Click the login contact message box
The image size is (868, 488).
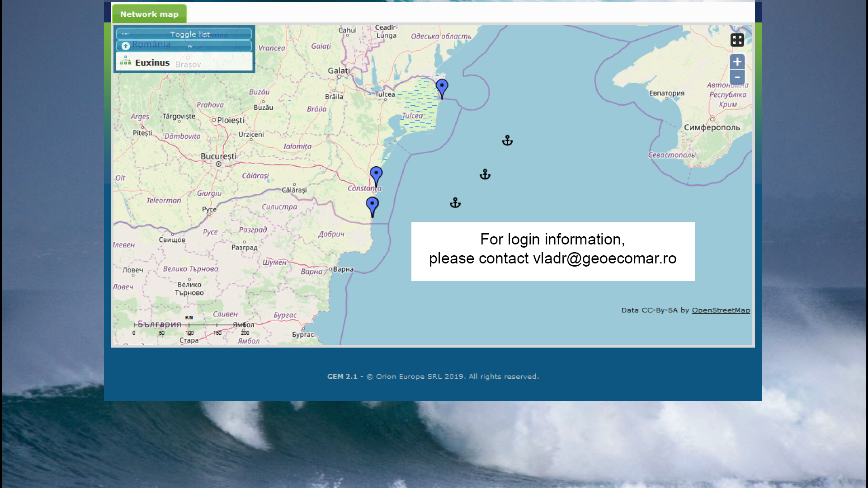552,251
